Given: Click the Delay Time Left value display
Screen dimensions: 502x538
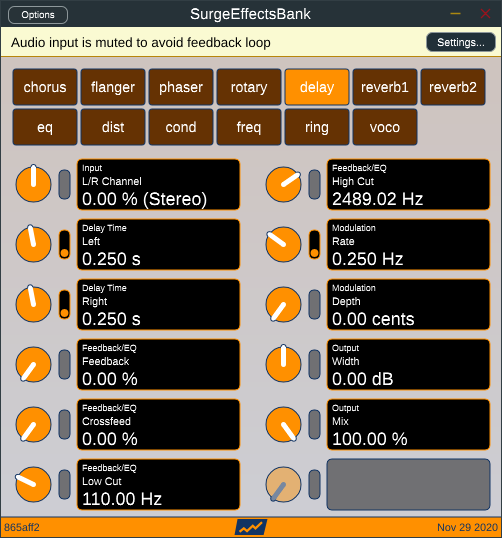Looking at the screenshot, I should click(158, 244).
